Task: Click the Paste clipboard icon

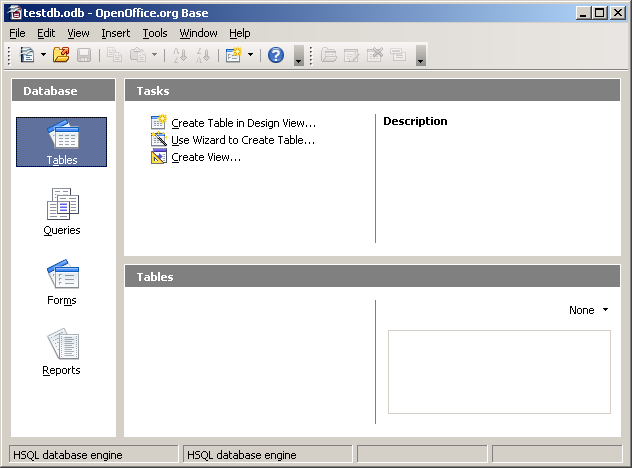Action: click(x=138, y=55)
